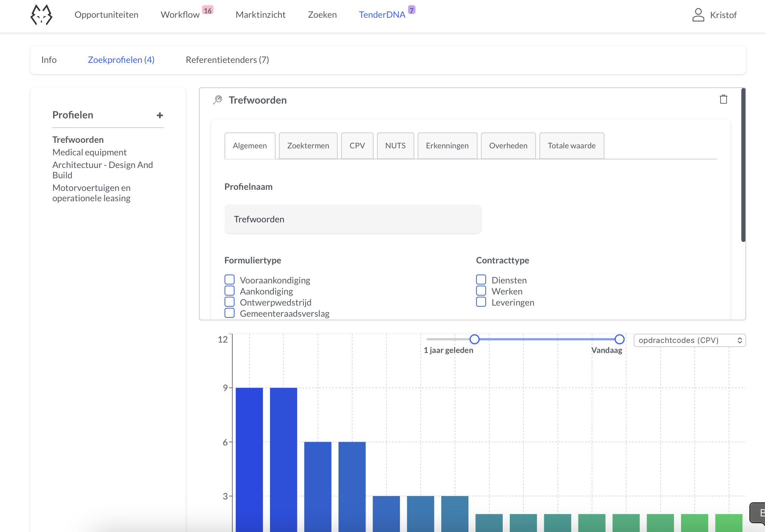Go to the Workflow section
Image resolution: width=765 pixels, height=532 pixels.
(x=180, y=14)
